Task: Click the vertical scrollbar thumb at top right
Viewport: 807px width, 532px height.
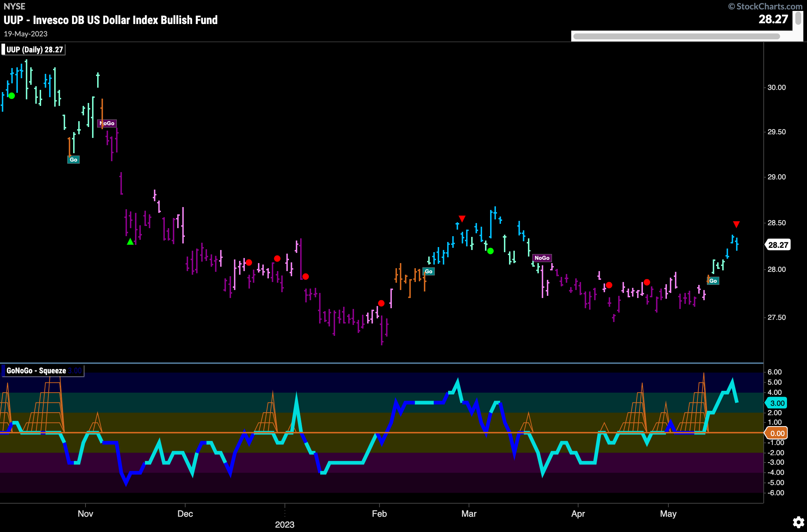Action: (x=798, y=18)
